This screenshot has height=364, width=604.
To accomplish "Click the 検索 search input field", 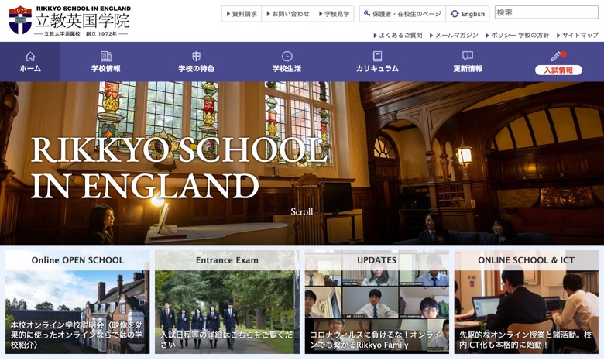I will (x=546, y=12).
